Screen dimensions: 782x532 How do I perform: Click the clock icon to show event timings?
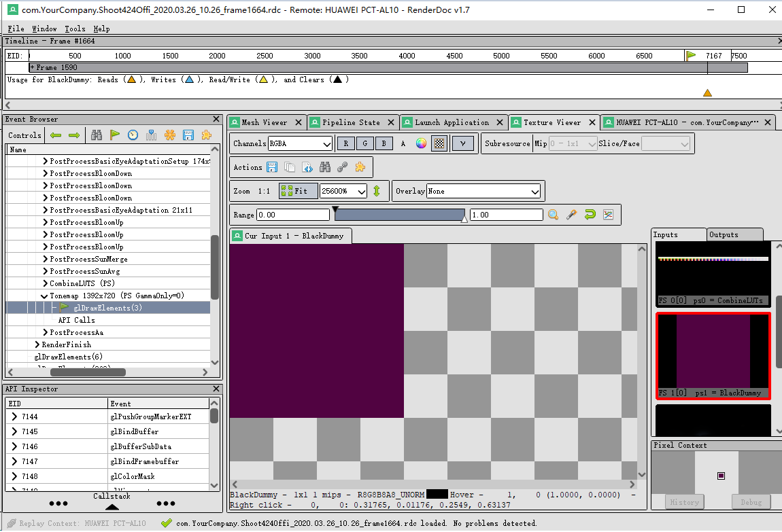pyautogui.click(x=133, y=135)
